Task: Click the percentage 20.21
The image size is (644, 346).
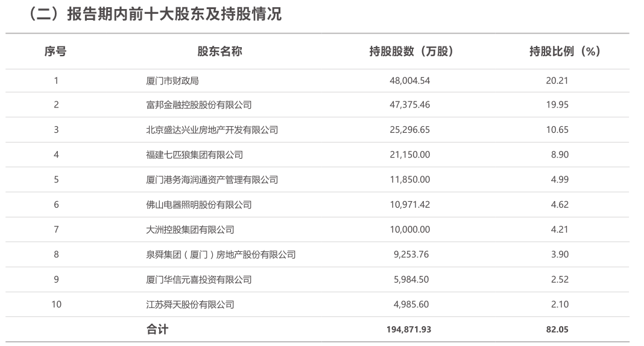Action: coord(557,81)
